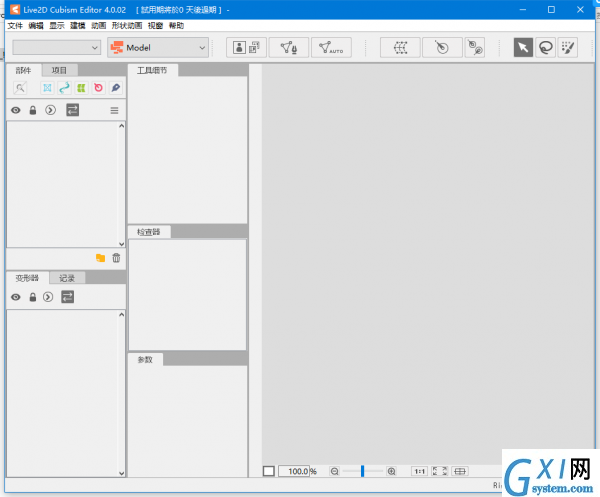The width and height of the screenshot is (600, 497).
Task: Open the 帮助 menu
Action: coord(176,26)
